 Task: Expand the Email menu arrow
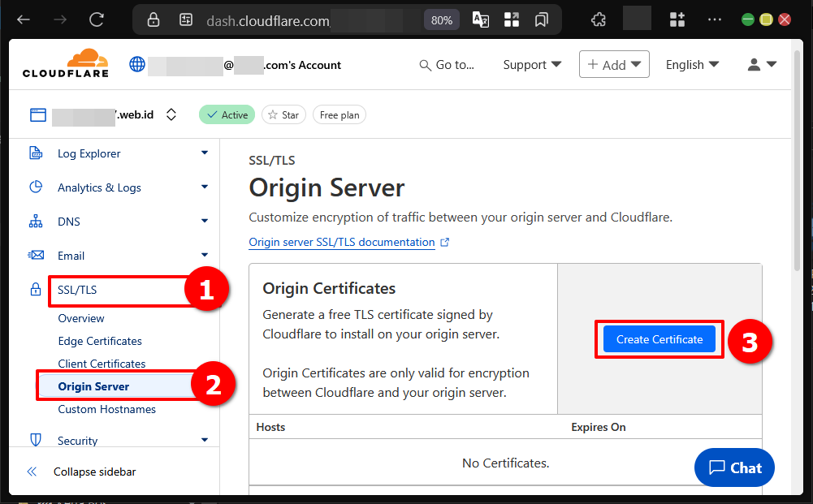point(205,255)
